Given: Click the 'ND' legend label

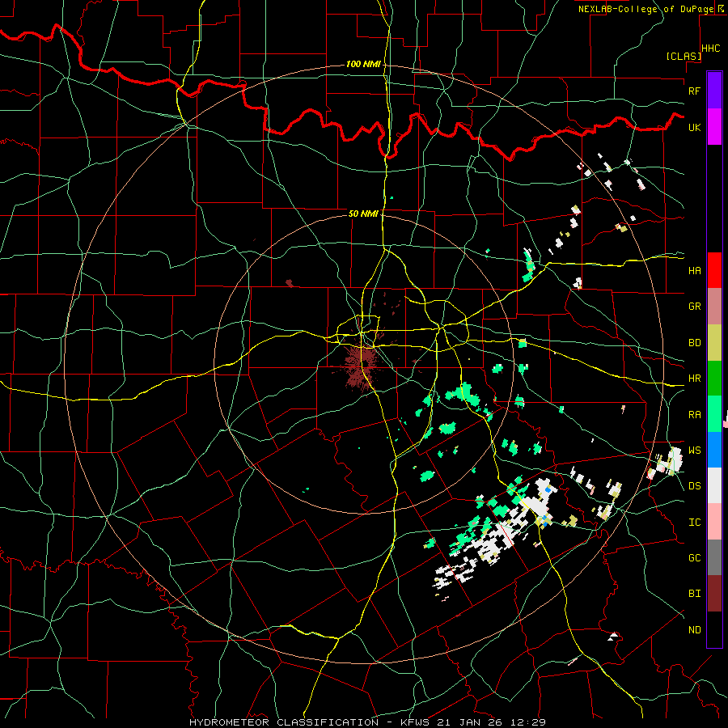Looking at the screenshot, I should click(694, 630).
